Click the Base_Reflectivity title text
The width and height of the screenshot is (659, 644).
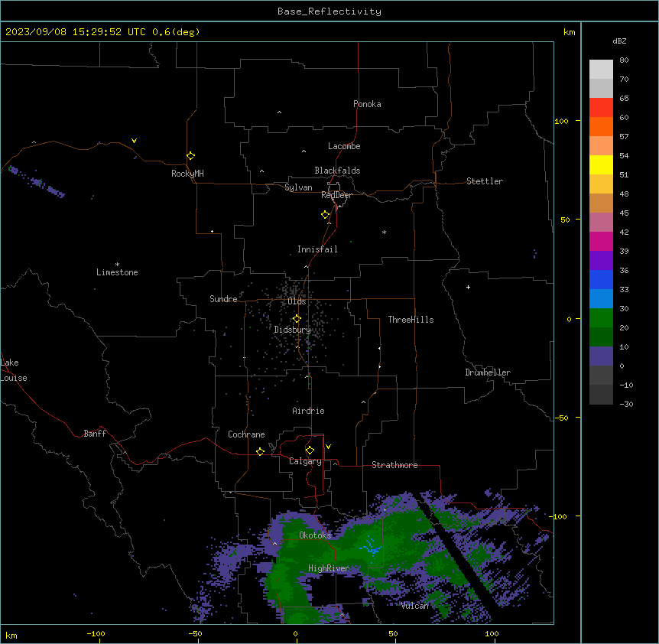[x=329, y=11]
